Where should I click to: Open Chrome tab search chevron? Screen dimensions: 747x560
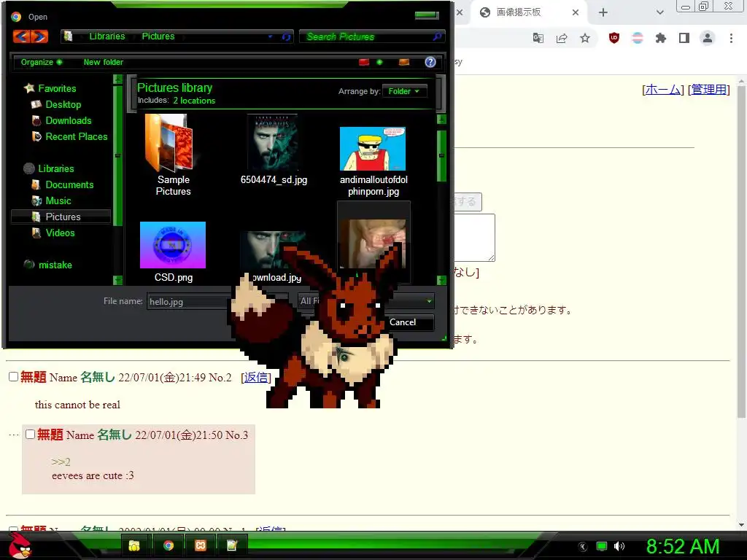[x=659, y=12]
